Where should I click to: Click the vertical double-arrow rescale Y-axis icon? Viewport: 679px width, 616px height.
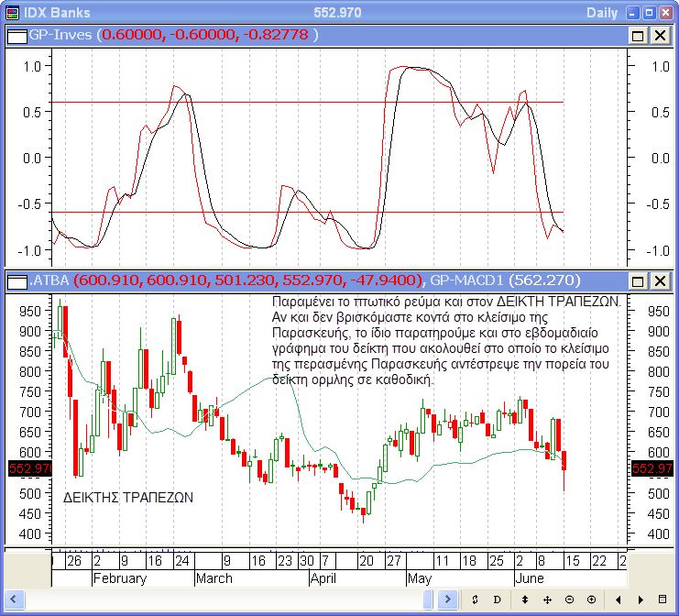(525, 599)
